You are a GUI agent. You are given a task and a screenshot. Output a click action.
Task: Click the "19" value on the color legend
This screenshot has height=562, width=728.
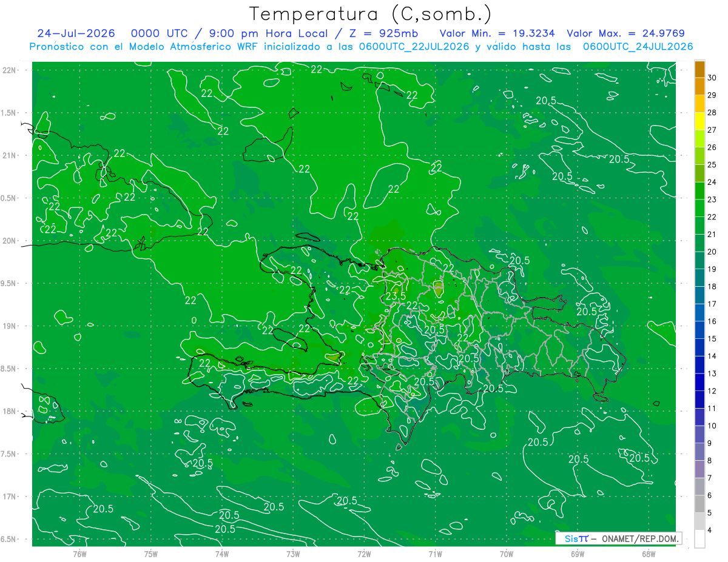pos(712,269)
